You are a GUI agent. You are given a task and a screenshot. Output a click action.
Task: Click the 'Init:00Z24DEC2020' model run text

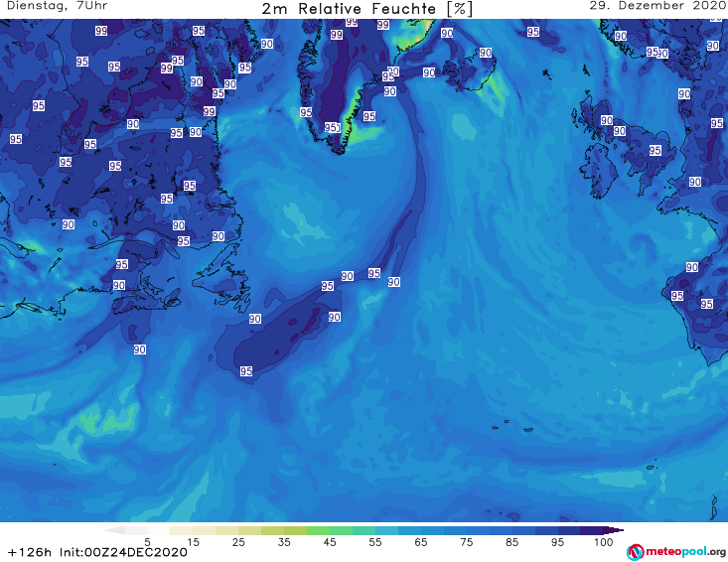(x=123, y=552)
